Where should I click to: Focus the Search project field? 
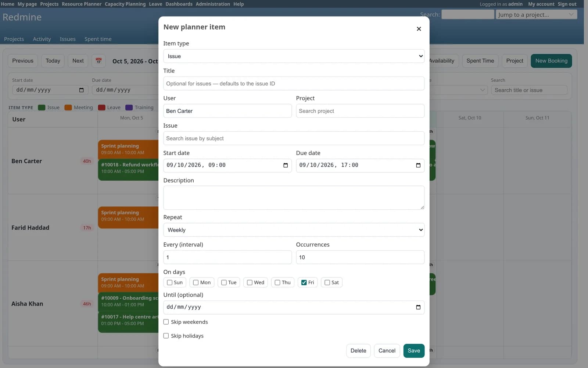360,111
